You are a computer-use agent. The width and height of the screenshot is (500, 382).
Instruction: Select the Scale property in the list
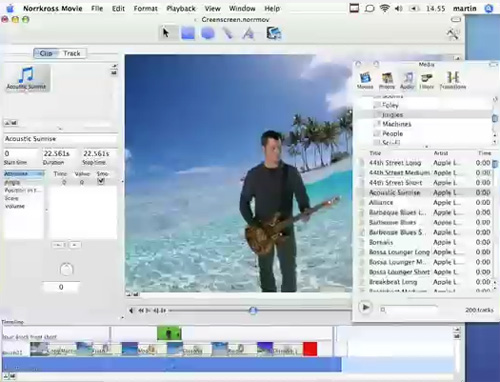[12, 198]
